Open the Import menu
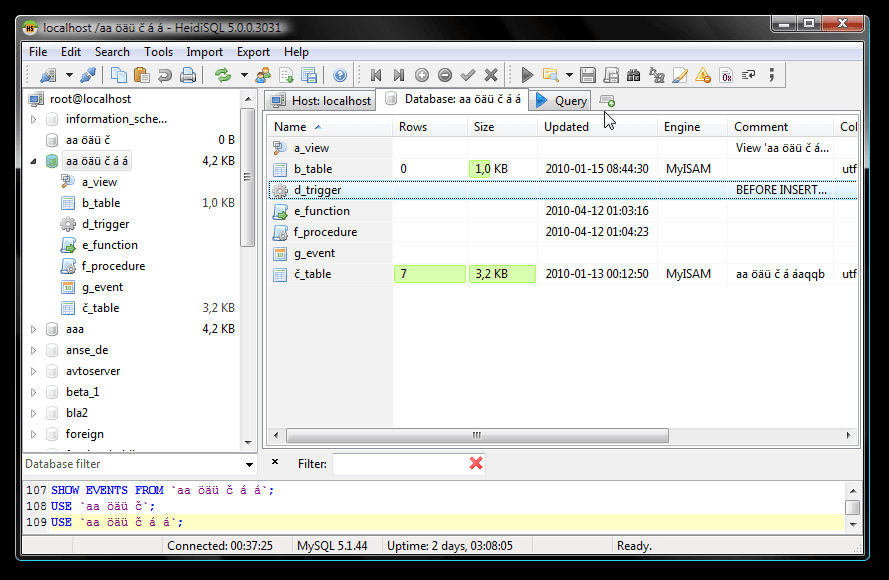 [x=204, y=52]
